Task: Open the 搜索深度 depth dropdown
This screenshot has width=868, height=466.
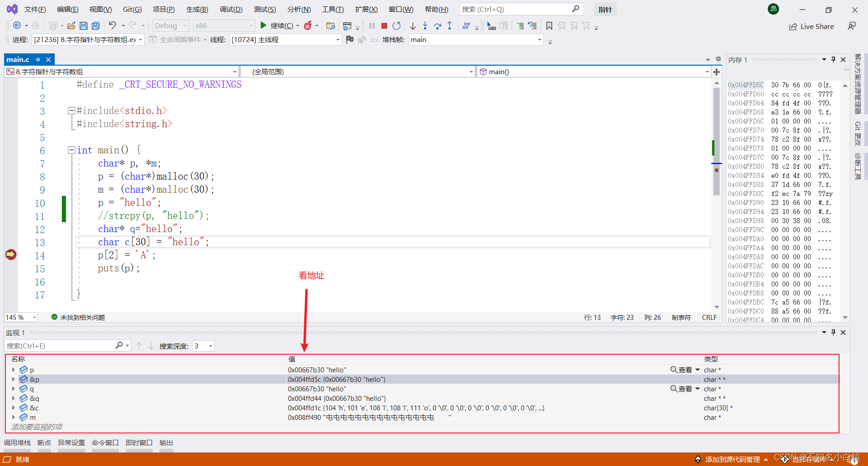Action: 203,346
